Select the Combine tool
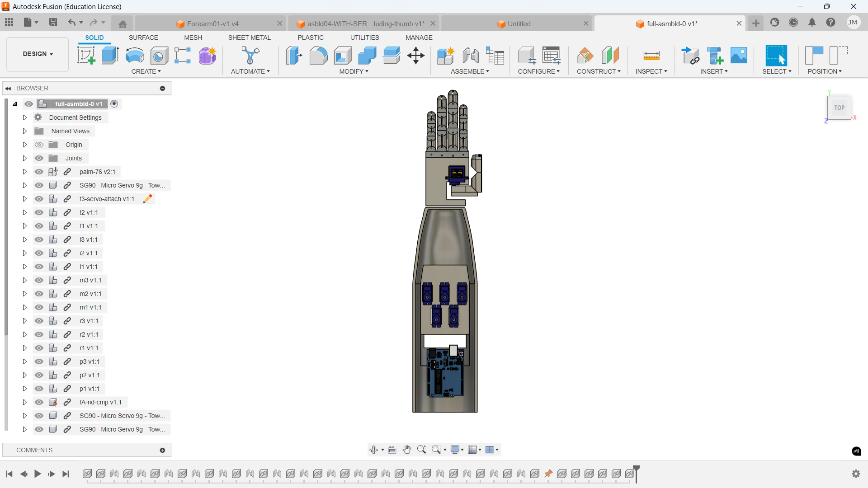The width and height of the screenshot is (868, 488). click(x=367, y=56)
